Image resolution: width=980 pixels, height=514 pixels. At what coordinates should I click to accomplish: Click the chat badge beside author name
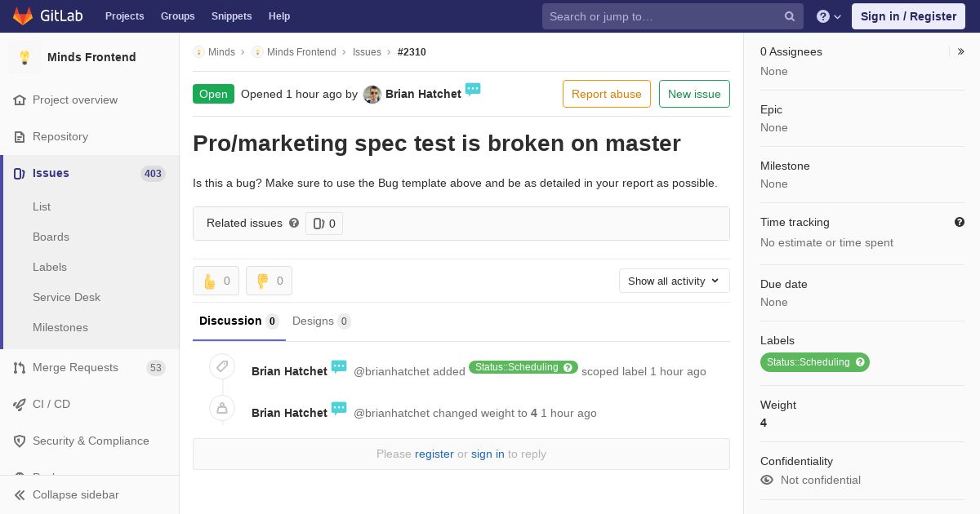pyautogui.click(x=473, y=89)
